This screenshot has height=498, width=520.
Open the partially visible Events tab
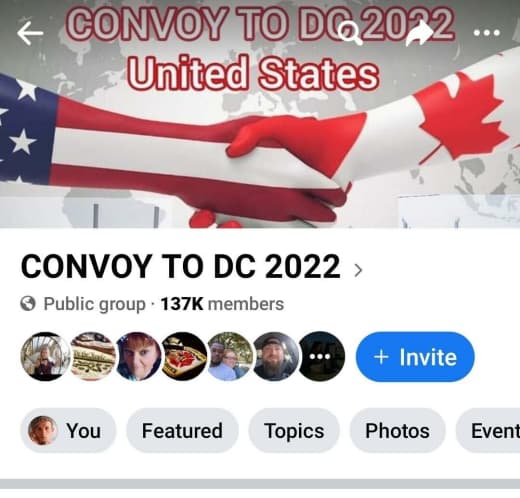488,430
